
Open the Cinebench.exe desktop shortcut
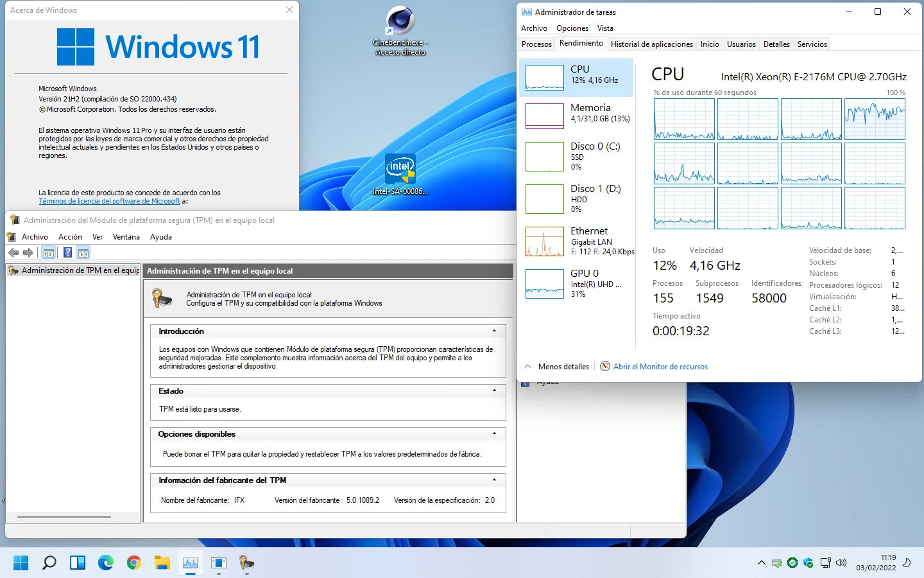[400, 31]
